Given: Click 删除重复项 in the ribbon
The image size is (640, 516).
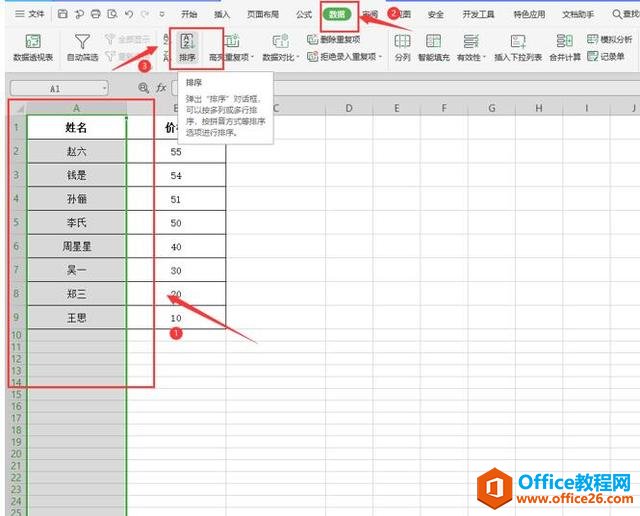Looking at the screenshot, I should (334, 40).
